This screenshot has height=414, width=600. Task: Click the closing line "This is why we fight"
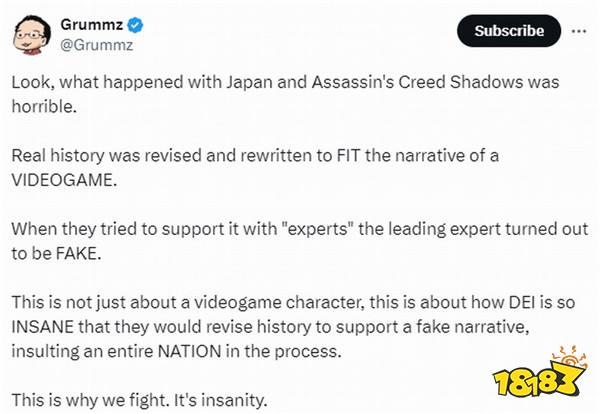(139, 400)
